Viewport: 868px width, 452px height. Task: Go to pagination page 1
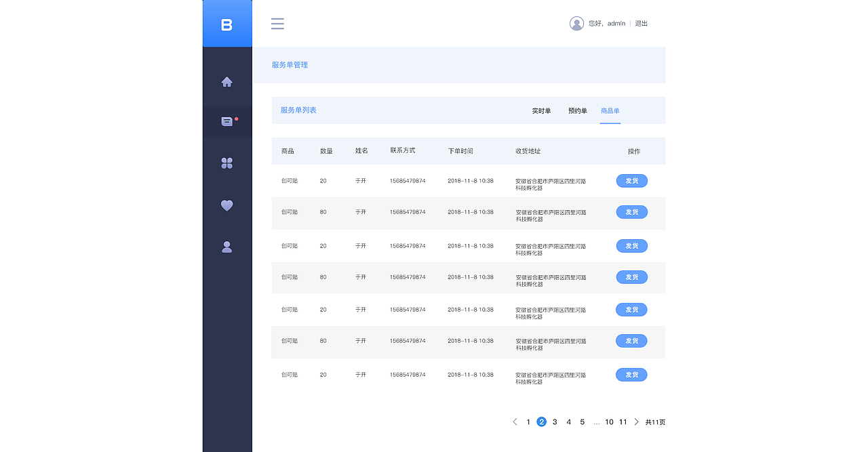coord(528,422)
